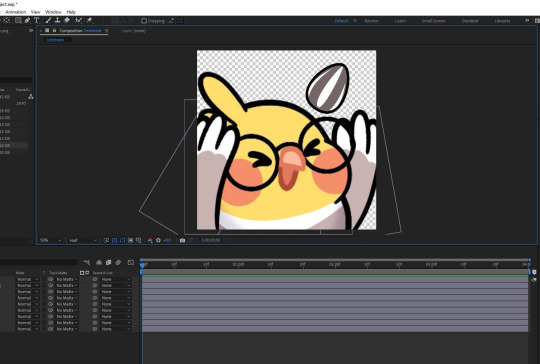Select the Brush tool

click(x=49, y=21)
